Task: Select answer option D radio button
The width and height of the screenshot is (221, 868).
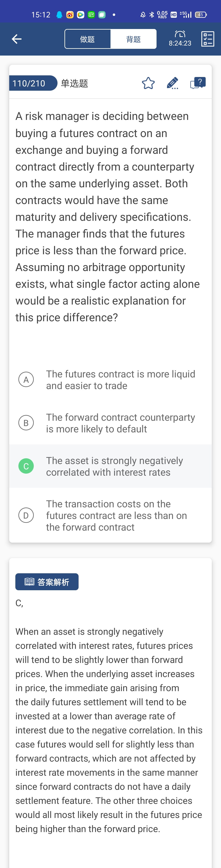Action: coord(26,515)
